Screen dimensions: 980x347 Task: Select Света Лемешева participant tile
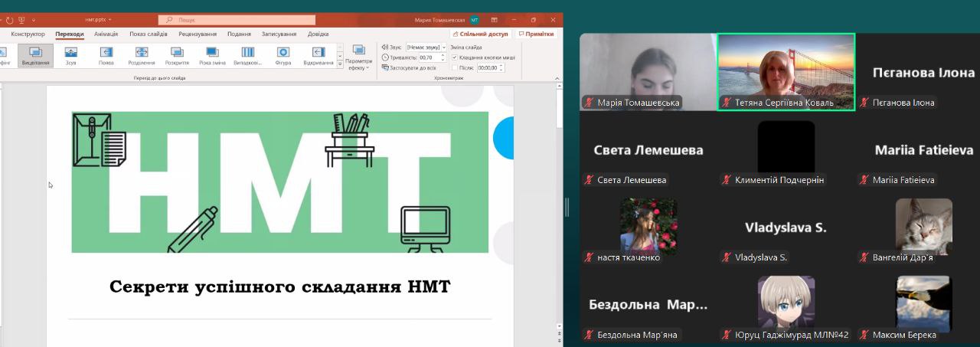648,150
